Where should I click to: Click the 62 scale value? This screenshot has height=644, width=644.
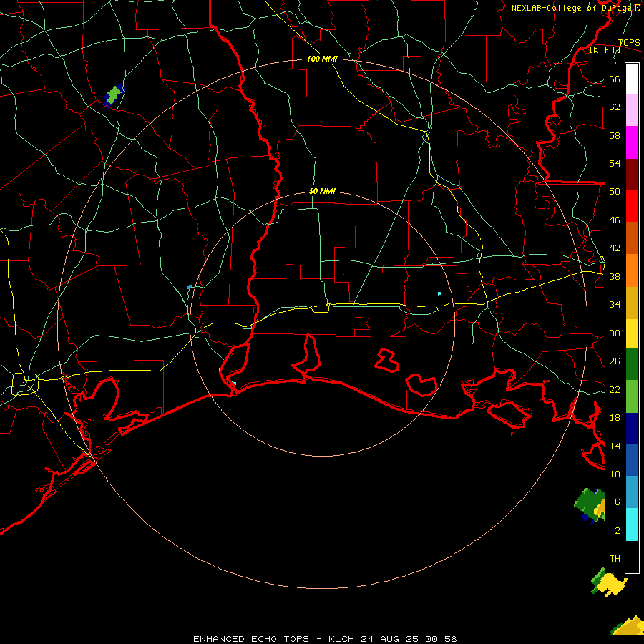(x=615, y=107)
